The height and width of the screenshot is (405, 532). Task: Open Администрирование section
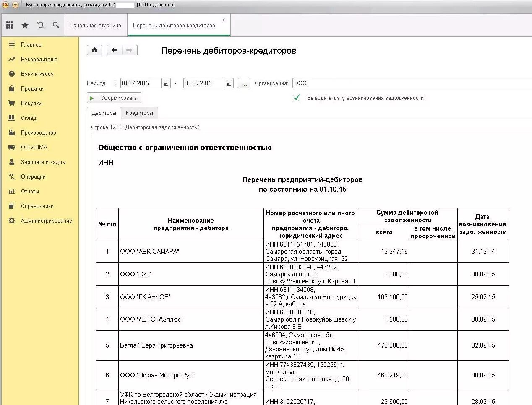[47, 221]
